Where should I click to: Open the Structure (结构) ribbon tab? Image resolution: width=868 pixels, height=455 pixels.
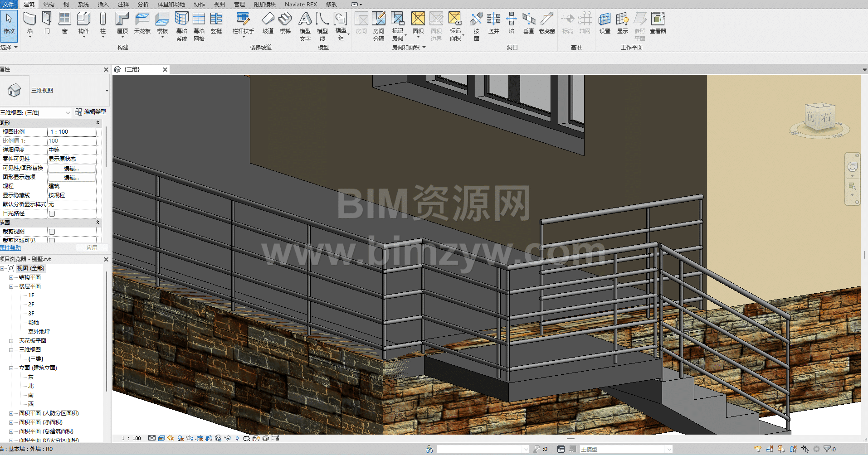point(49,4)
